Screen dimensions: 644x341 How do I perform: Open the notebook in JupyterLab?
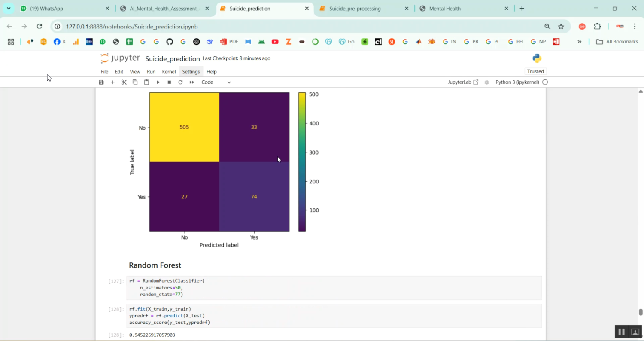pos(463,82)
